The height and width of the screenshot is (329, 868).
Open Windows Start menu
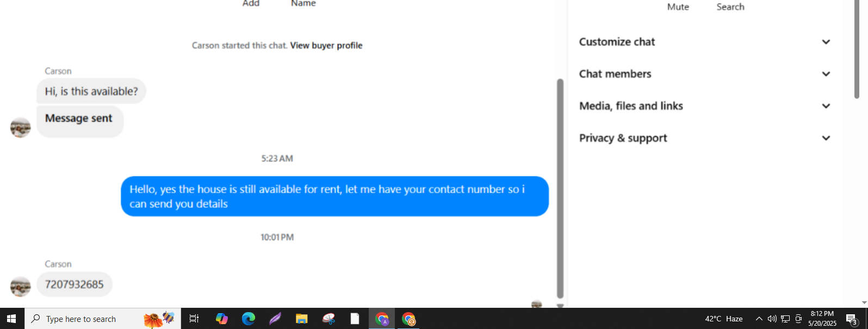pyautogui.click(x=12, y=319)
